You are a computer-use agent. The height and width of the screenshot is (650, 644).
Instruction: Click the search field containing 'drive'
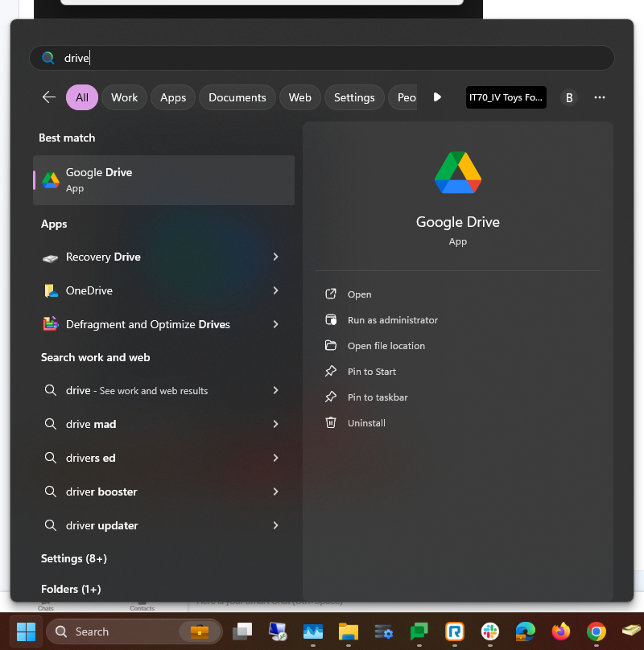click(321, 58)
